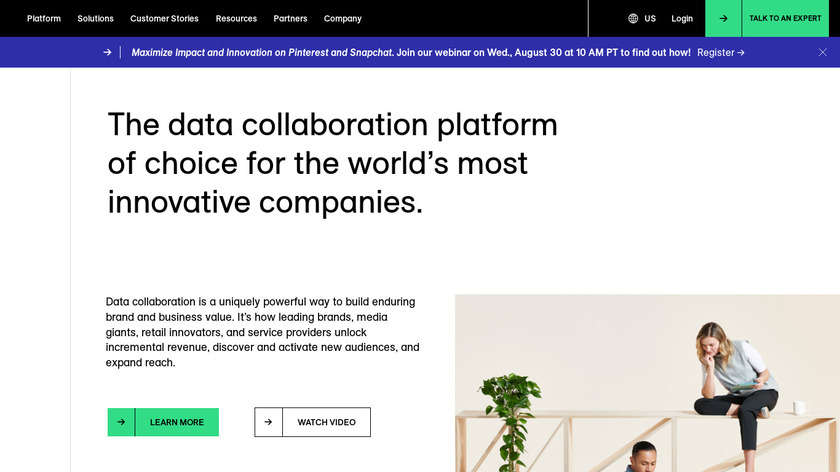
Task: Click the arrow icon beside Watch Video
Action: click(268, 422)
